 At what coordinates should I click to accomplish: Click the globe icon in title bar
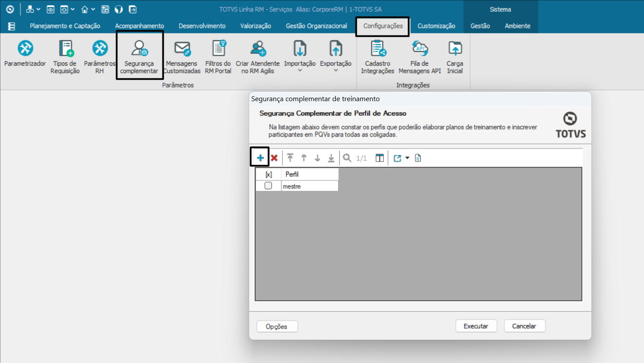119,9
